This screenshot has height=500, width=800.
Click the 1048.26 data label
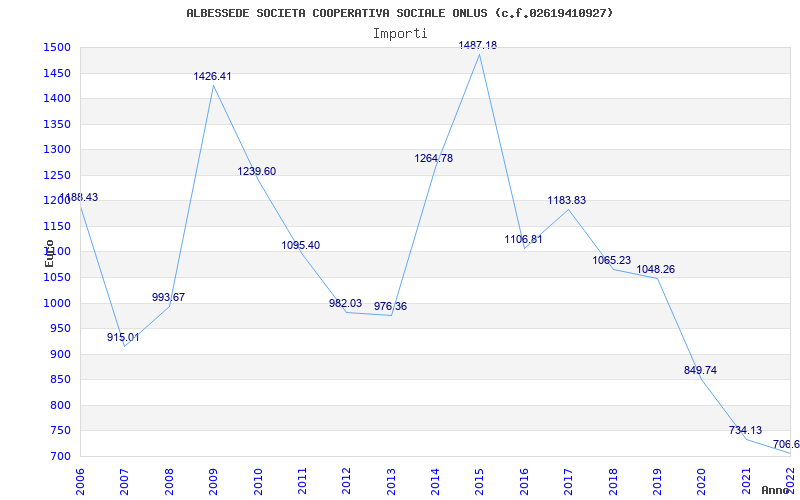[656, 269]
